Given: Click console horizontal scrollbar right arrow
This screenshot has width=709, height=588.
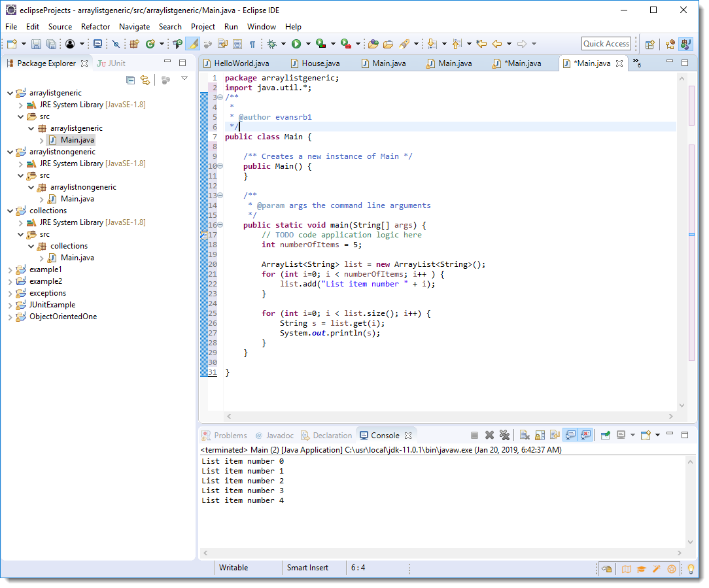Looking at the screenshot, I should click(679, 553).
